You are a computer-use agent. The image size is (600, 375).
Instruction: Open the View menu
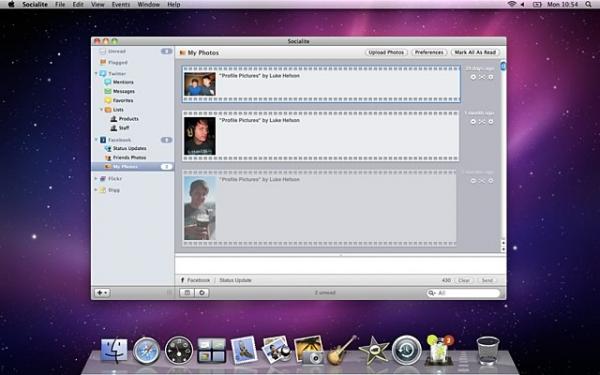tap(98, 5)
